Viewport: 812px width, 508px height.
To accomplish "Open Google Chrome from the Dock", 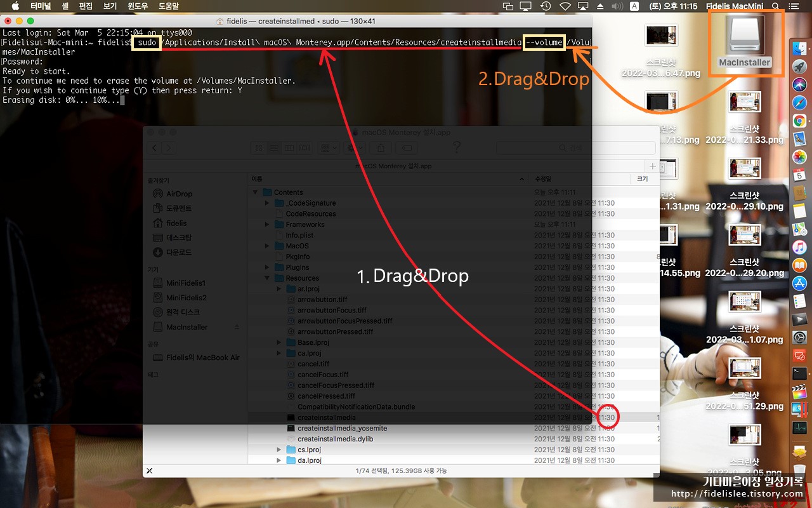I will point(799,121).
